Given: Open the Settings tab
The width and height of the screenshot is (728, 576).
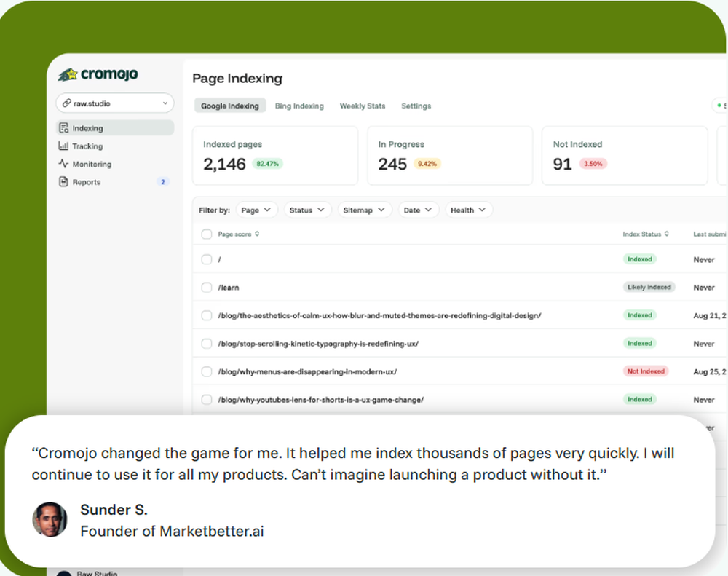Looking at the screenshot, I should click(x=416, y=106).
